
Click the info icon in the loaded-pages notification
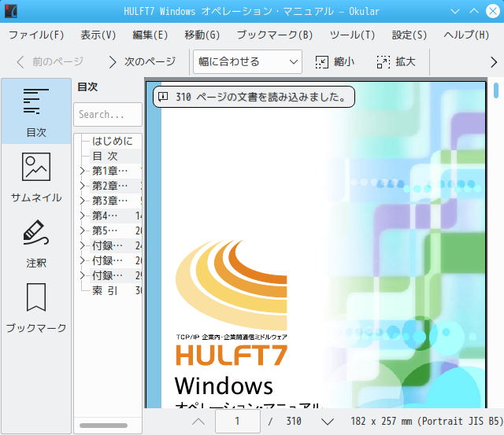(163, 96)
